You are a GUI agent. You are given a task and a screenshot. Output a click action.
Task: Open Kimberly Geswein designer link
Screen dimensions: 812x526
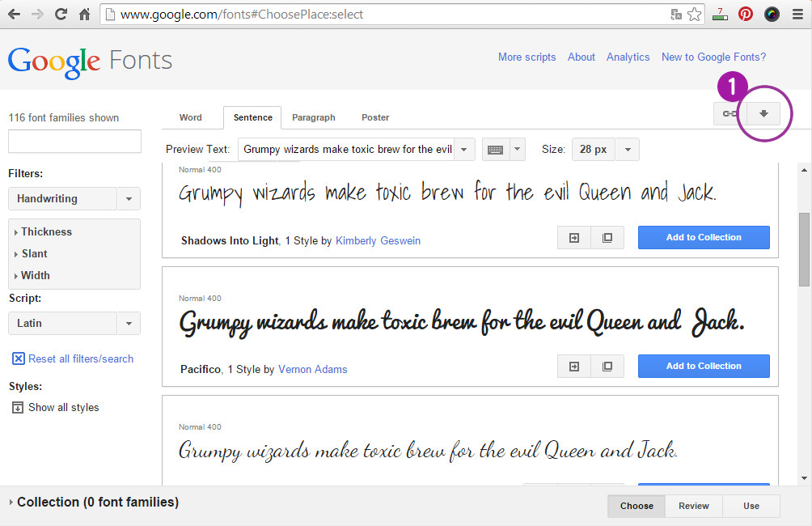point(378,241)
